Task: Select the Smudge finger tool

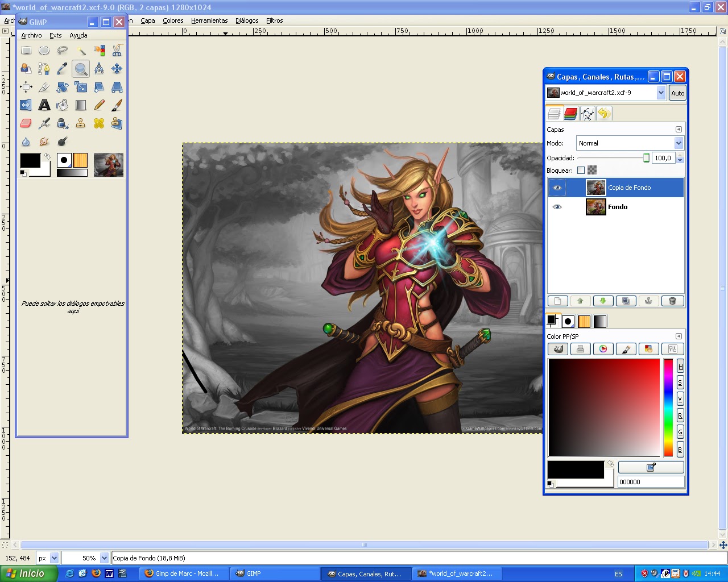Action: (44, 142)
